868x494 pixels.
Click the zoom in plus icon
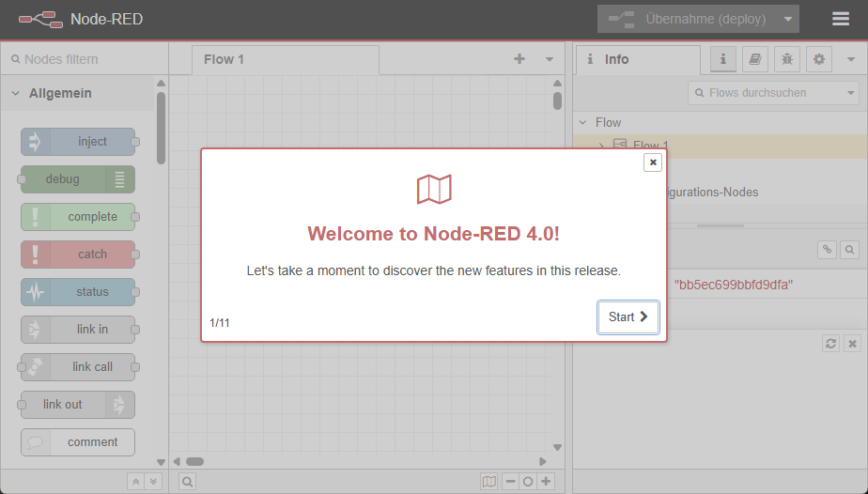pos(546,482)
